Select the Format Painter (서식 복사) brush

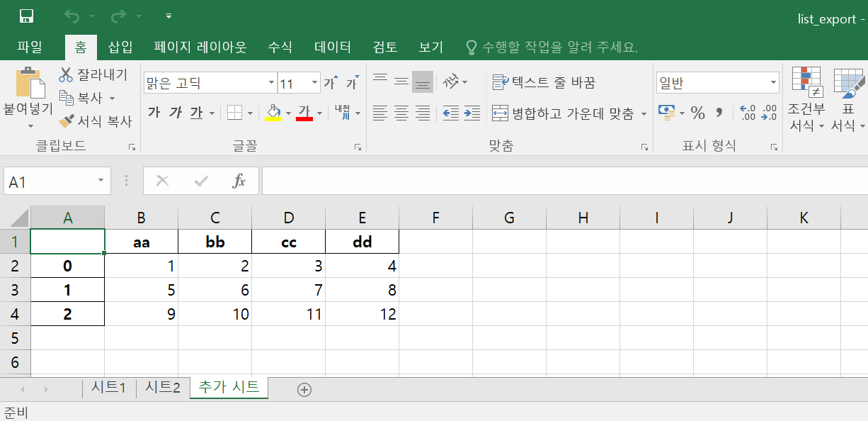point(67,121)
